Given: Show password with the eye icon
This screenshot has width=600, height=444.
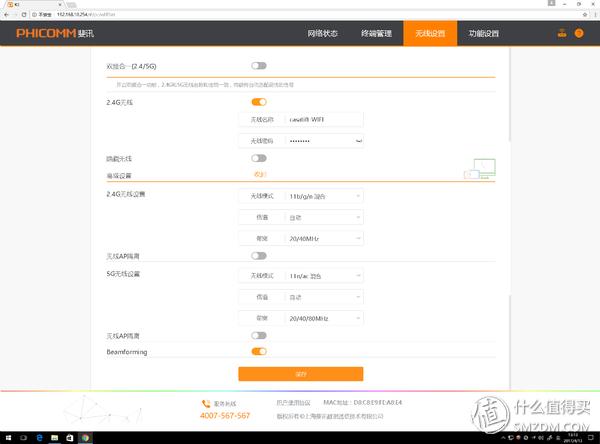Looking at the screenshot, I should tap(359, 141).
